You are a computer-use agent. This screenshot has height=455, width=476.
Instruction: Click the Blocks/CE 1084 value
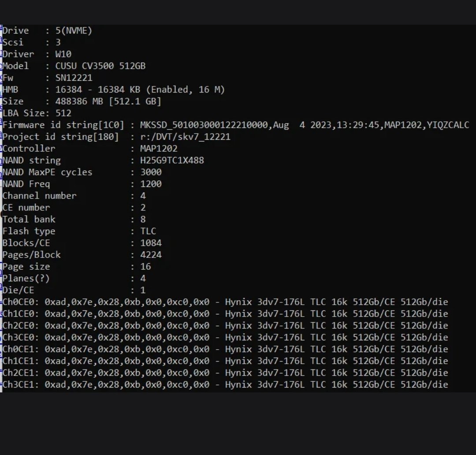(151, 243)
